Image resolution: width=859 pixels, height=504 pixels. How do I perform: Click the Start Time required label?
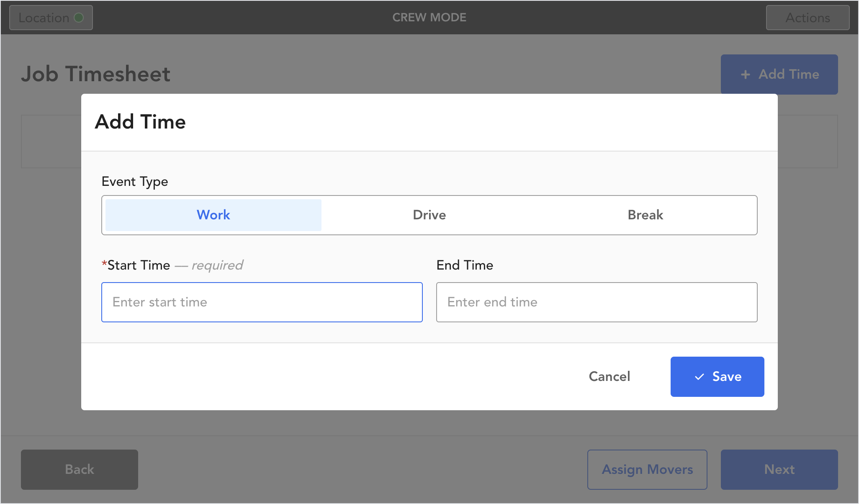[172, 265]
